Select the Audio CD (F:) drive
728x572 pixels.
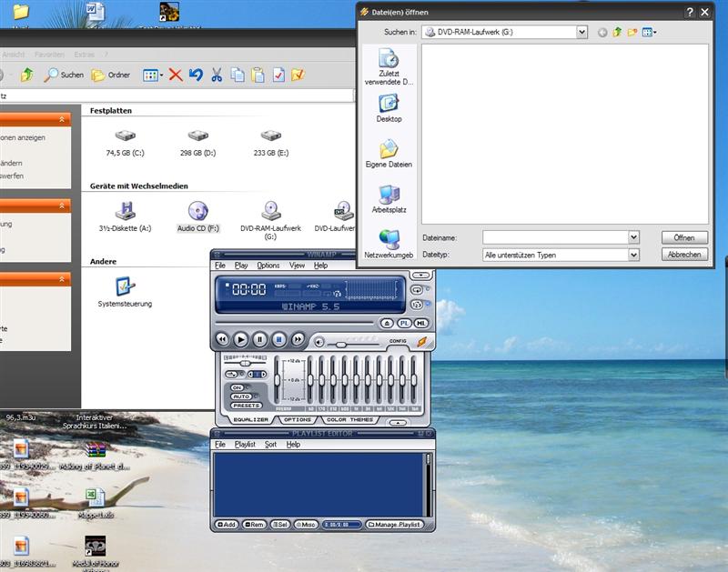pos(197,216)
